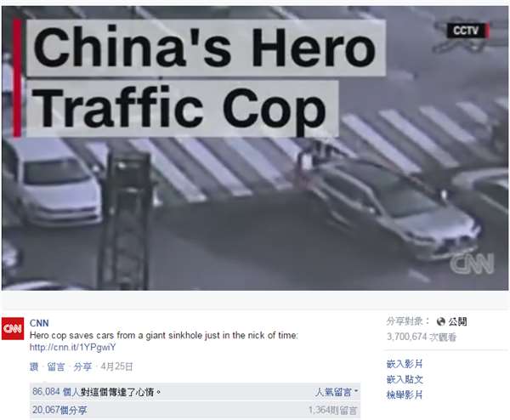The image size is (510, 420).
Task: Click 分享 to share the post
Action: pyautogui.click(x=82, y=366)
